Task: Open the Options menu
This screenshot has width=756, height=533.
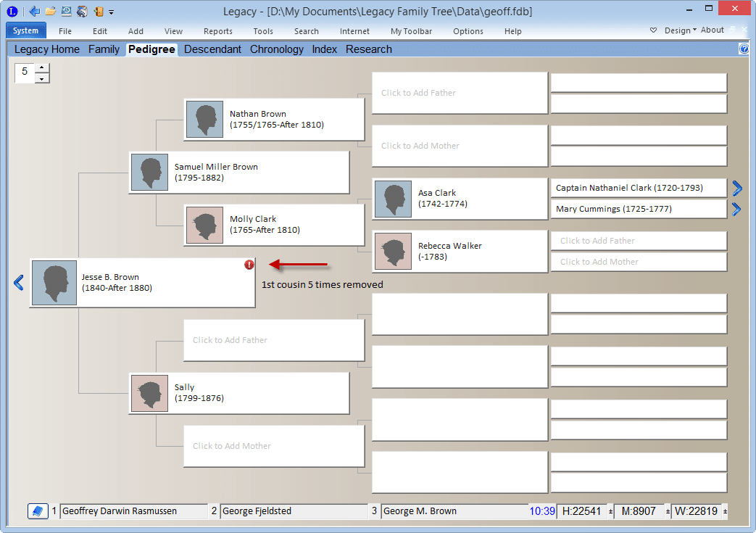Action: [468, 31]
